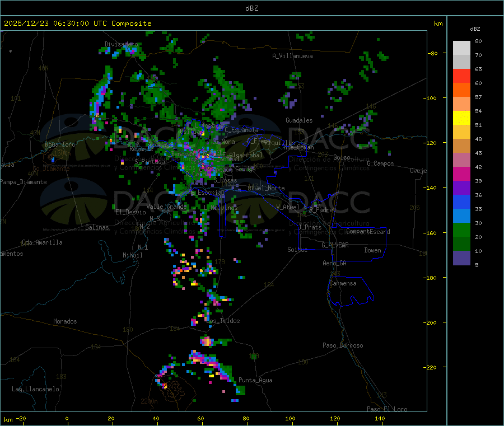
Task: Select the 'J_Prats' place label
Action: 310,227
